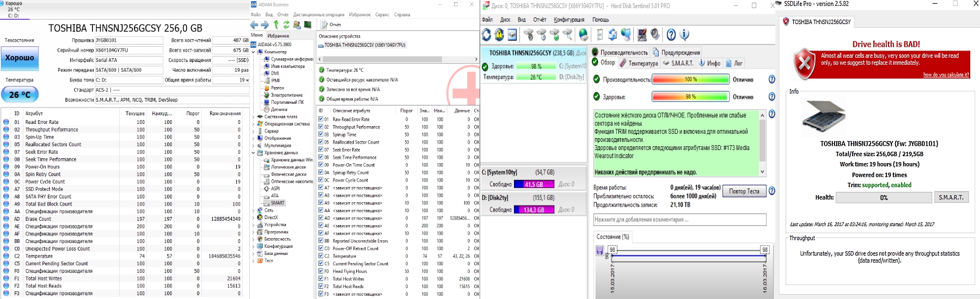
Task: Click Health 0% progress bar in SSDLife
Action: tap(884, 197)
